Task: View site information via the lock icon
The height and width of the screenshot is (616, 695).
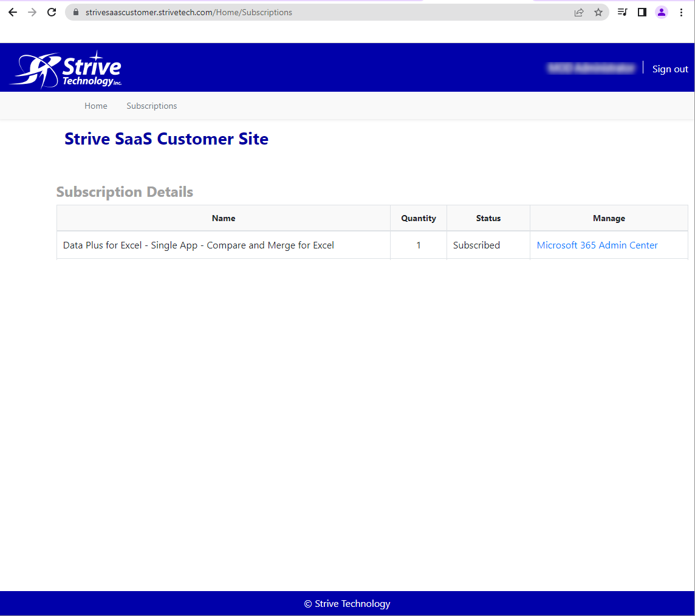Action: (76, 12)
